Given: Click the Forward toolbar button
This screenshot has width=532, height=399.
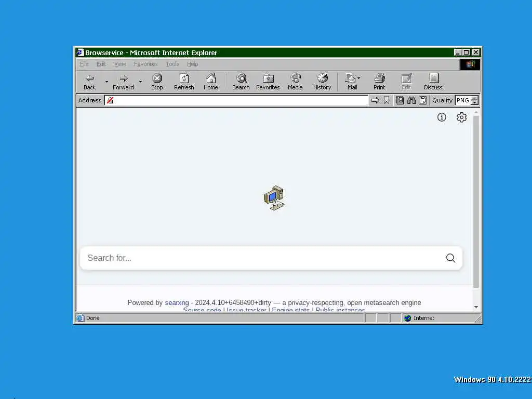Looking at the screenshot, I should click(x=123, y=82).
